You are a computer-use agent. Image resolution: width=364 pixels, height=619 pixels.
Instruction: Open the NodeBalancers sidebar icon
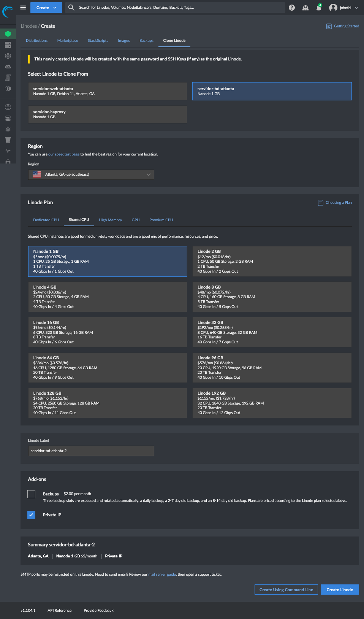(x=8, y=56)
